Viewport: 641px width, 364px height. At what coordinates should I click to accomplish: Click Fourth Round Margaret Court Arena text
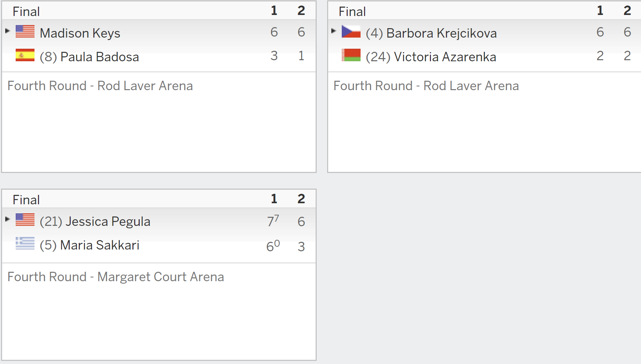click(x=116, y=277)
